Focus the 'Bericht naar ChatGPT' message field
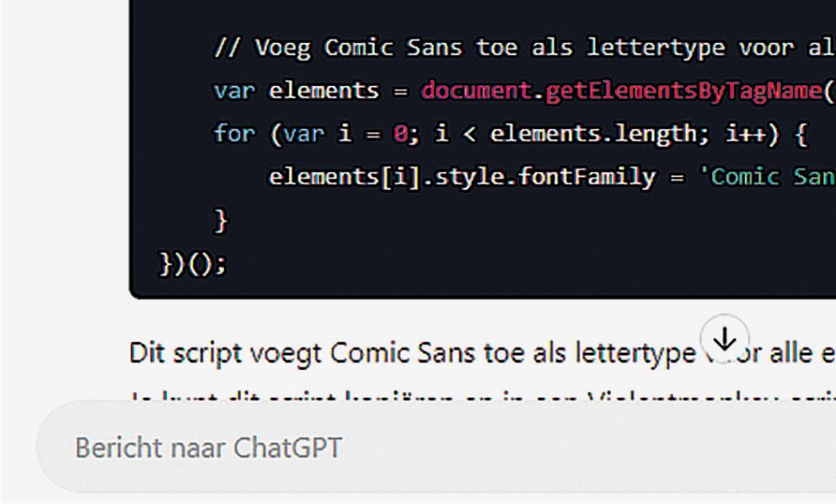The image size is (836, 504). 437,447
